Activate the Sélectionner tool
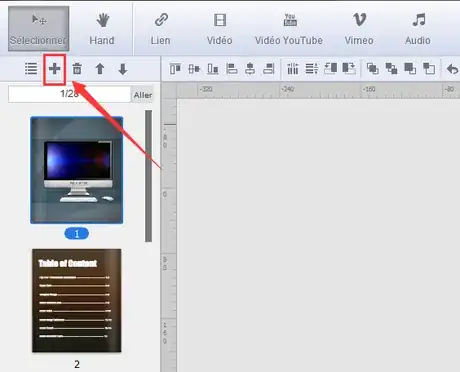Image resolution: width=460 pixels, height=372 pixels. (38, 29)
